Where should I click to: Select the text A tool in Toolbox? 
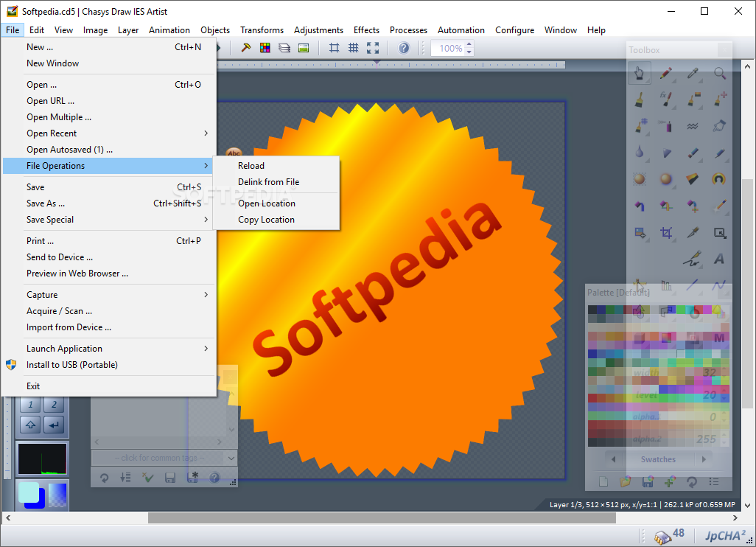(719, 259)
